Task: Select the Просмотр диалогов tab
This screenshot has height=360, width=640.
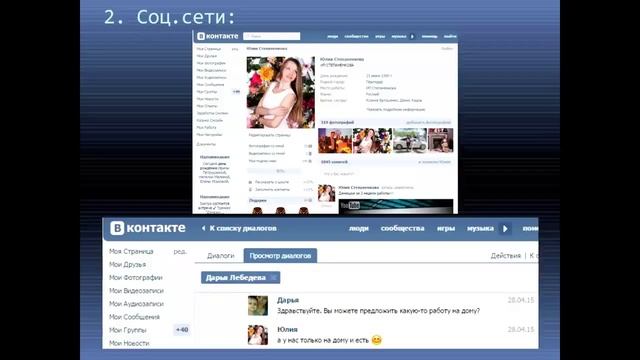Action: 280,256
